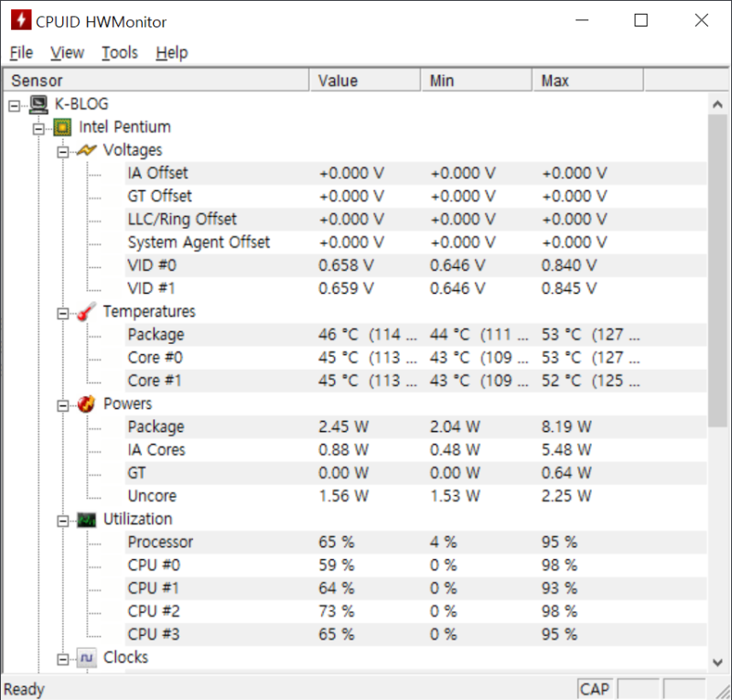Click the Temperatures thermometer icon
The width and height of the screenshot is (732, 700).
coord(86,311)
